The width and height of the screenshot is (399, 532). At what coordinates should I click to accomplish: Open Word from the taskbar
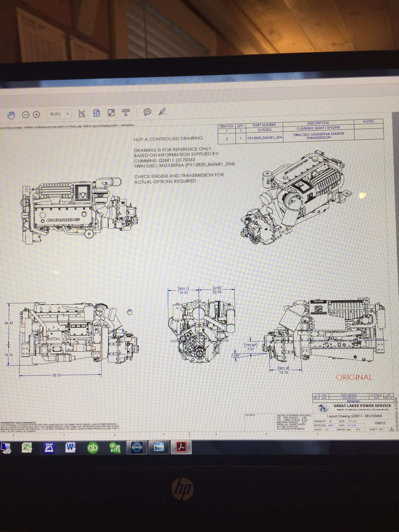point(70,448)
